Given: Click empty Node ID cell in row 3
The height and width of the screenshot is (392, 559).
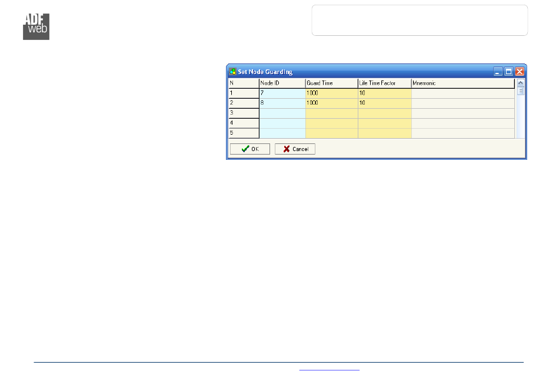Looking at the screenshot, I should coord(282,113).
